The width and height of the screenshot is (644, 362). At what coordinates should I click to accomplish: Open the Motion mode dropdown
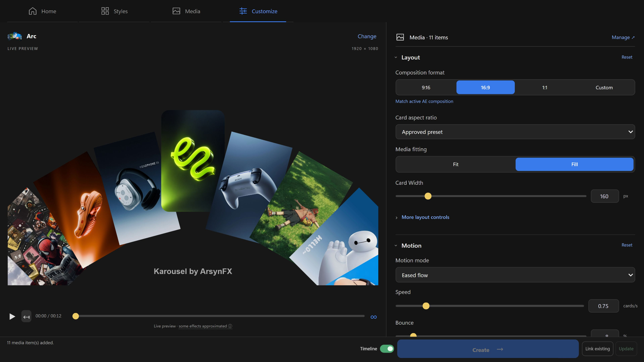tap(515, 275)
